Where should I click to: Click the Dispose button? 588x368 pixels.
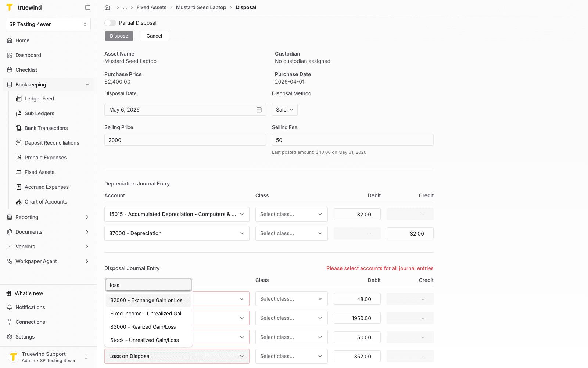[x=119, y=36]
